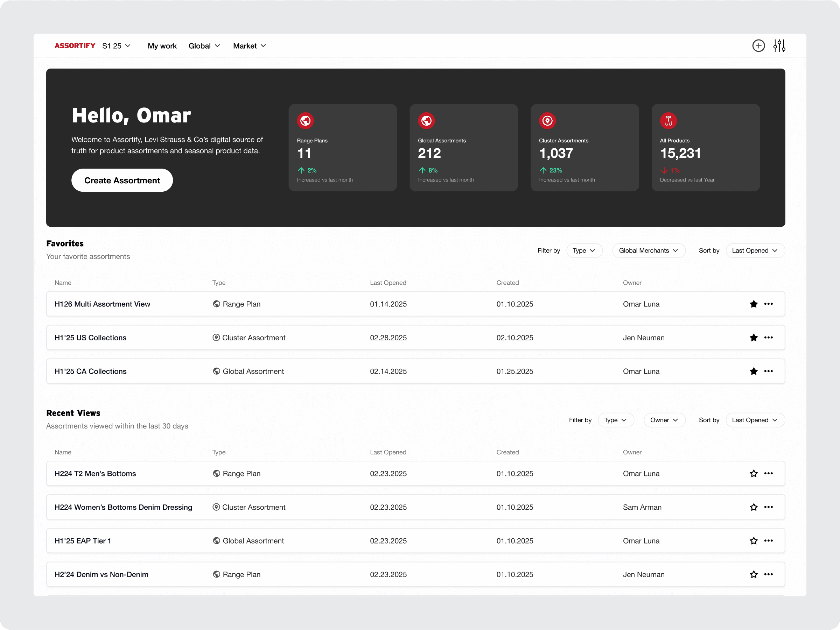Image resolution: width=840 pixels, height=630 pixels.
Task: Click the Cluster Assortments target icon
Action: click(547, 121)
